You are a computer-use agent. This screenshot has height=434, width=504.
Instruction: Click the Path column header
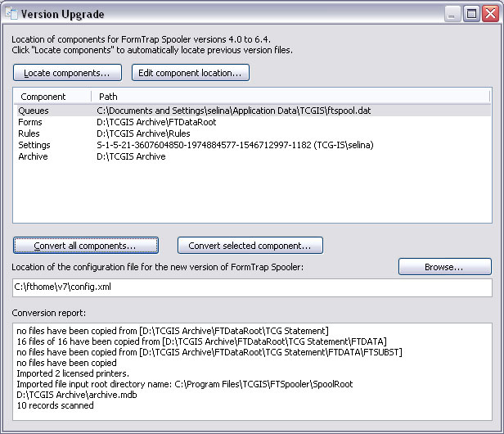tap(109, 97)
